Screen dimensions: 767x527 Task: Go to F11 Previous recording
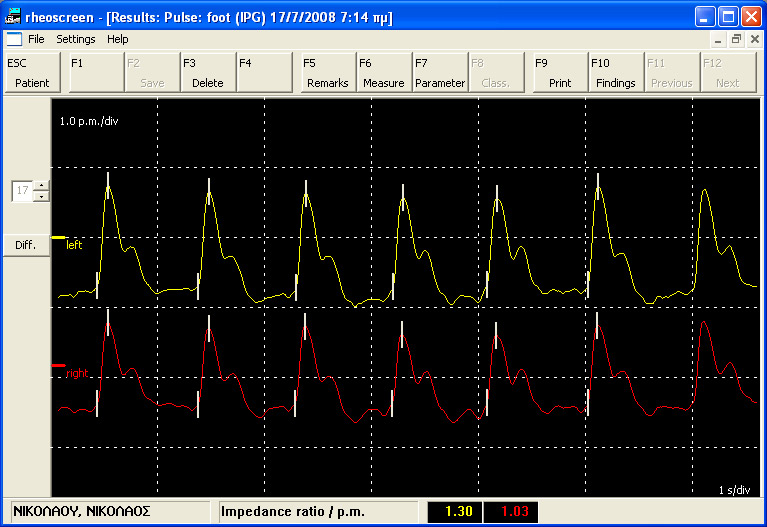click(x=672, y=72)
